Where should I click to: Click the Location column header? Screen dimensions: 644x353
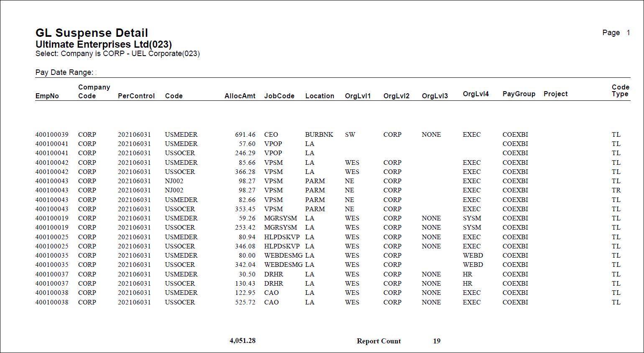320,96
